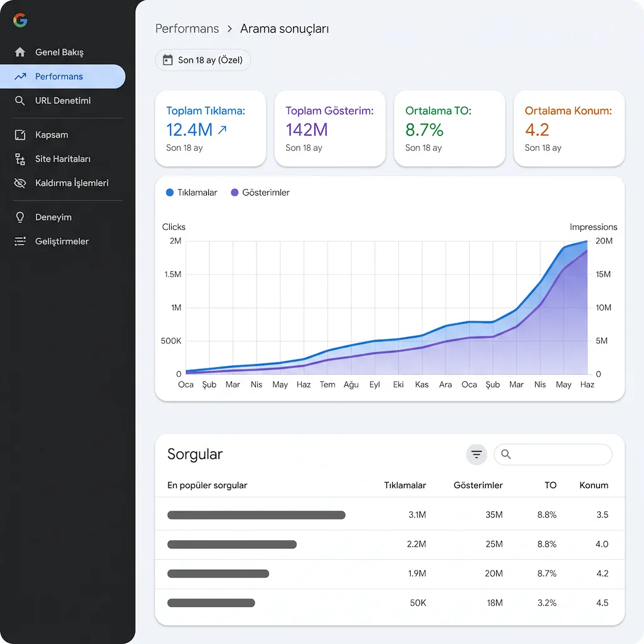
Task: Click the search magnifier in Sorgular box
Action: click(506, 454)
